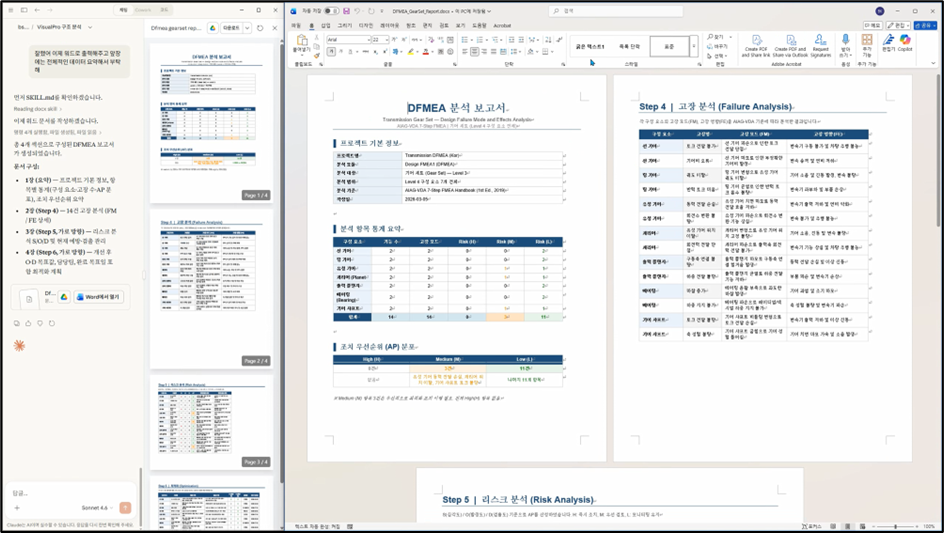Screen dimensions: 944x533
Task: Click the Format Painter brush icon
Action: click(317, 55)
